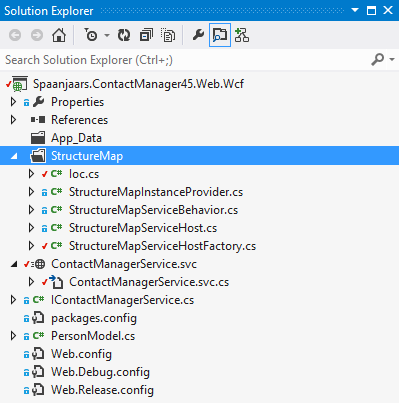399x403 pixels.
Task: Select StructureMapInstanceProvider.cs
Action: pos(156,192)
